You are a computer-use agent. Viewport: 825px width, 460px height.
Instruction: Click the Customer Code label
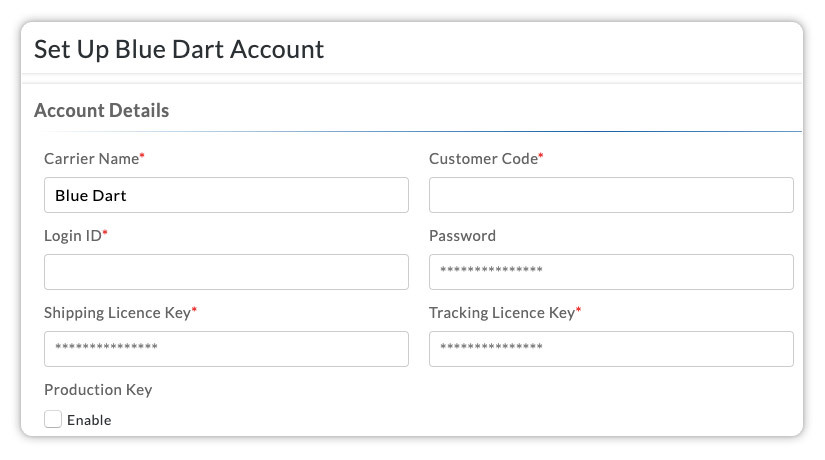[486, 159]
